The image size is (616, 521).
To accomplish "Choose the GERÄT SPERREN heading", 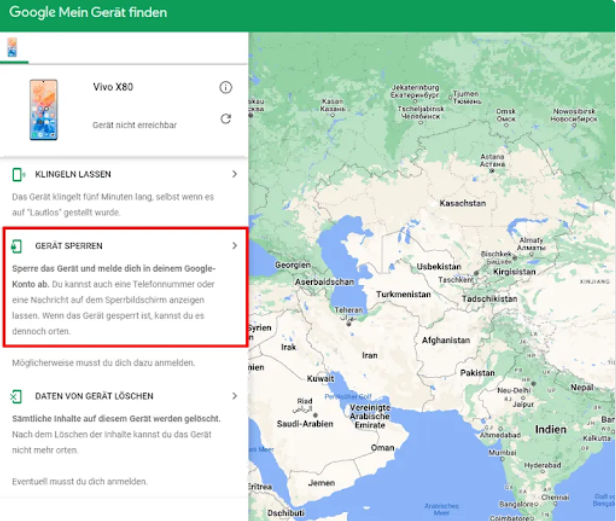I will pyautogui.click(x=69, y=246).
